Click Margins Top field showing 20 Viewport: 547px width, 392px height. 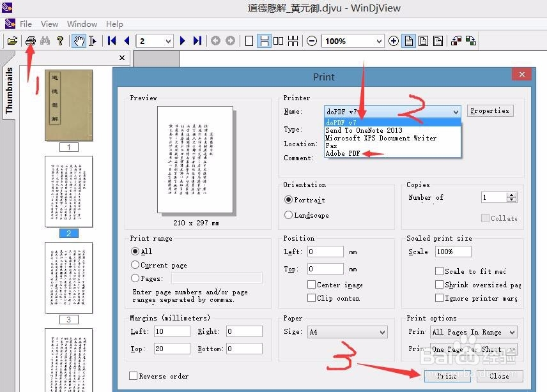tap(172, 349)
